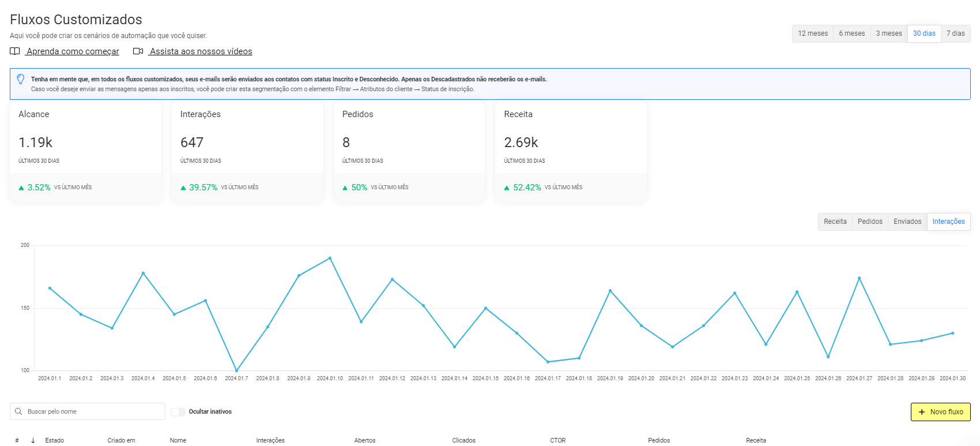Switch the chart to the Enviados tab

coord(907,222)
